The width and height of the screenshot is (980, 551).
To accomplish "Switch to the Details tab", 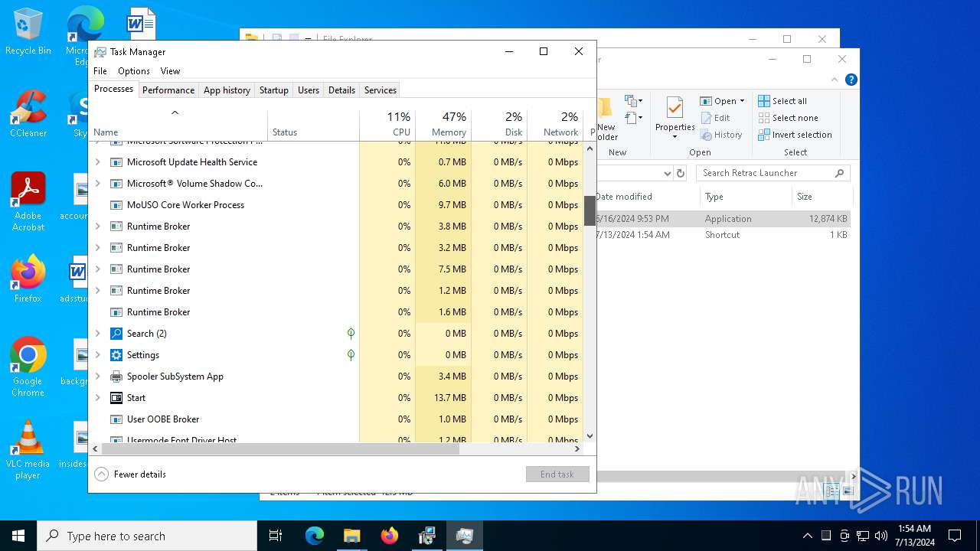I will point(341,90).
